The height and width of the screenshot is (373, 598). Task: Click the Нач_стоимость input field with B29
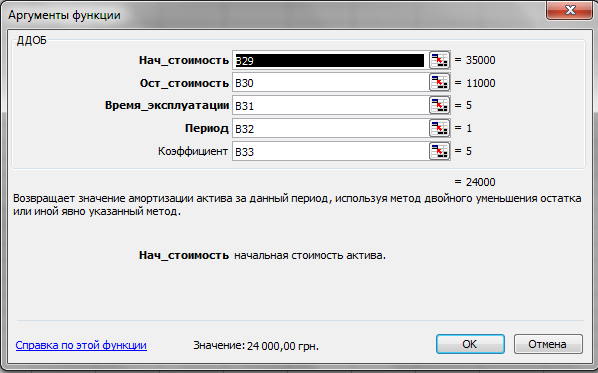[330, 60]
